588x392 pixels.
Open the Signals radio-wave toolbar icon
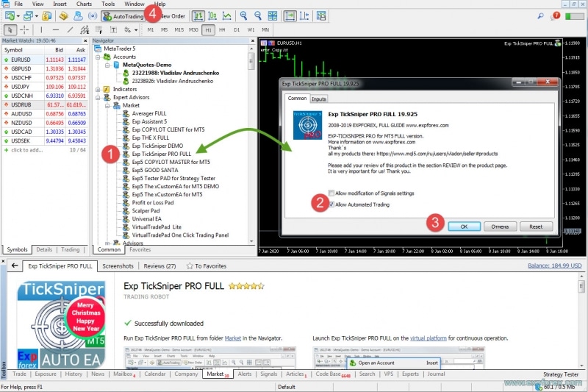point(93,16)
